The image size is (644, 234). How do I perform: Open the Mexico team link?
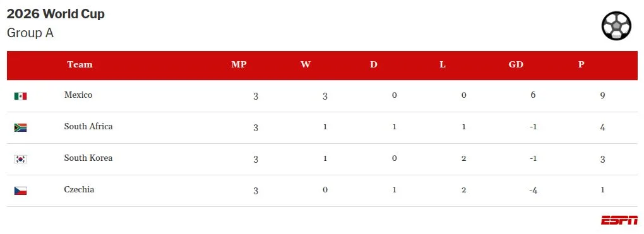click(78, 95)
